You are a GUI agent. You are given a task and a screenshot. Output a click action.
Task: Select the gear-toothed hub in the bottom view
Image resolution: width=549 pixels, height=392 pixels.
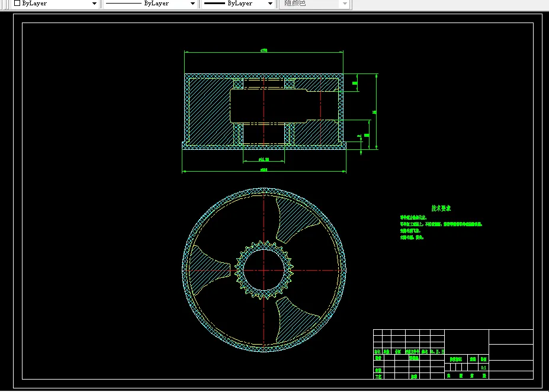click(264, 270)
